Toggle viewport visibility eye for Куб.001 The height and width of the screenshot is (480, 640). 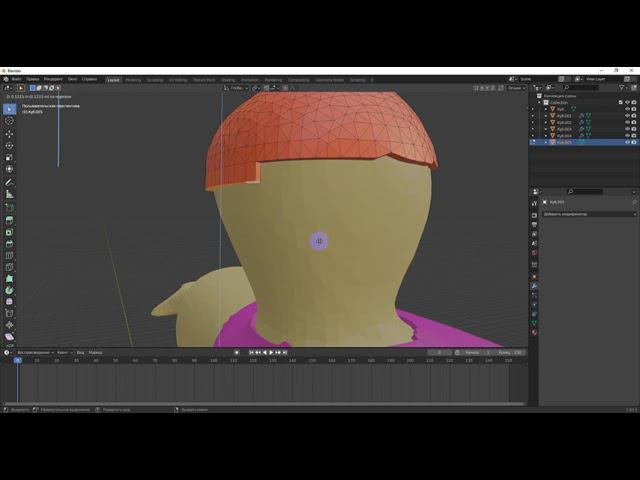tap(627, 116)
